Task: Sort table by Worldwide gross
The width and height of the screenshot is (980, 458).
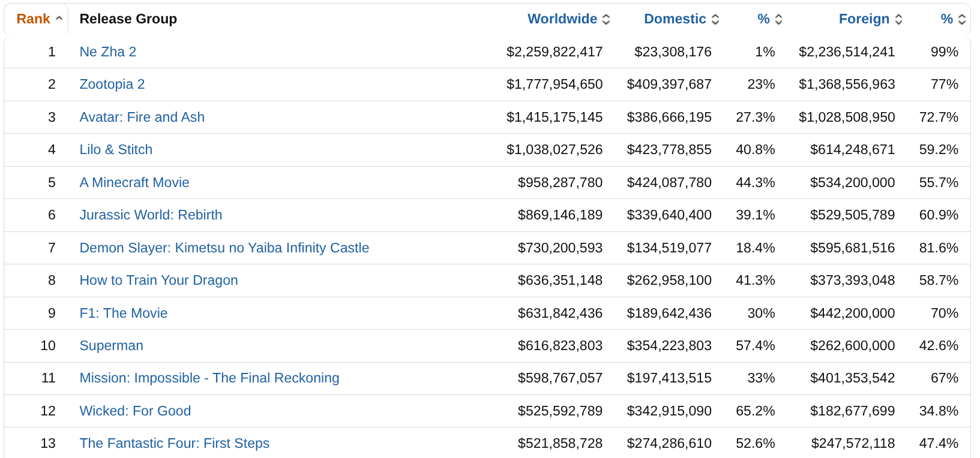Action: click(562, 19)
